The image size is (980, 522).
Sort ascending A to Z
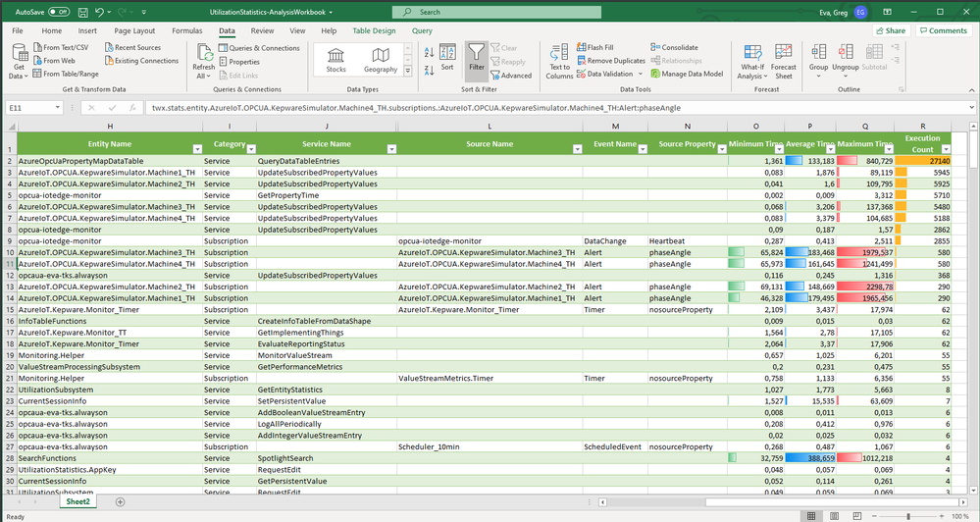pyautogui.click(x=429, y=53)
